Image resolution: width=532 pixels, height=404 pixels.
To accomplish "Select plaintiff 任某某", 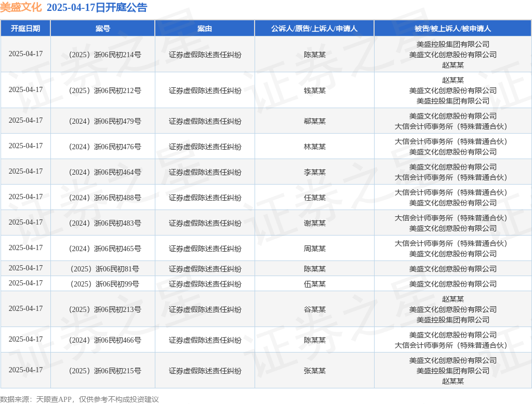I will point(314,198).
